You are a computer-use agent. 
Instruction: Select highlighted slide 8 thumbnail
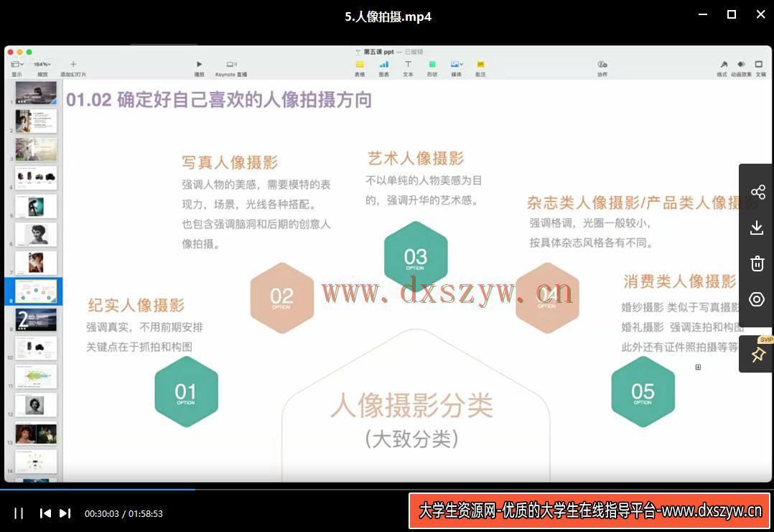click(x=36, y=291)
